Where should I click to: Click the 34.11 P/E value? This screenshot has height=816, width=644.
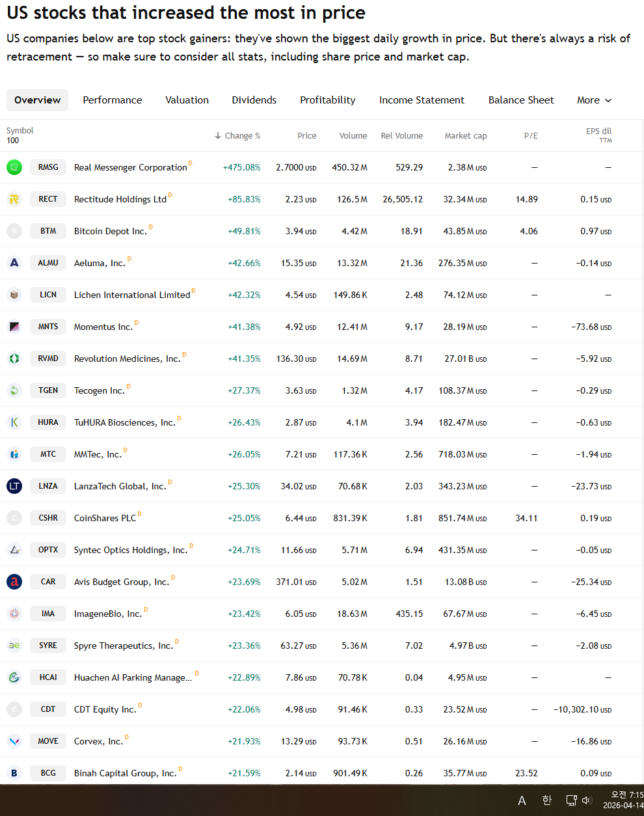pyautogui.click(x=526, y=519)
